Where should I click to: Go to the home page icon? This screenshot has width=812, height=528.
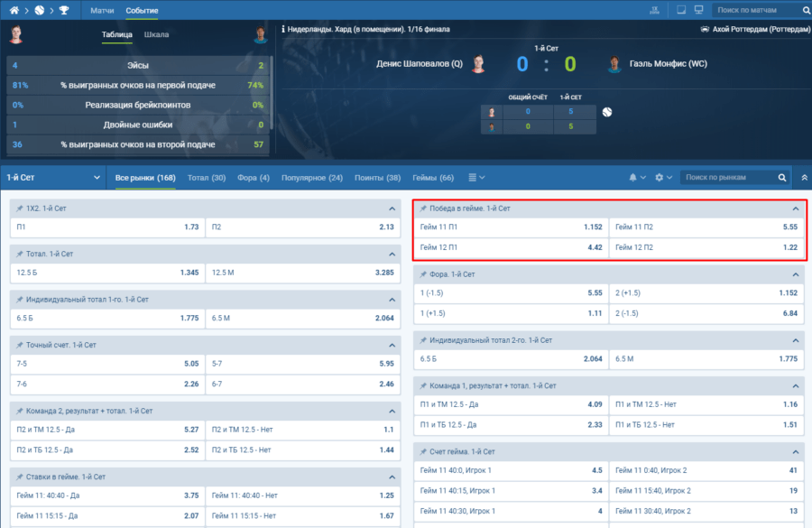pos(14,10)
